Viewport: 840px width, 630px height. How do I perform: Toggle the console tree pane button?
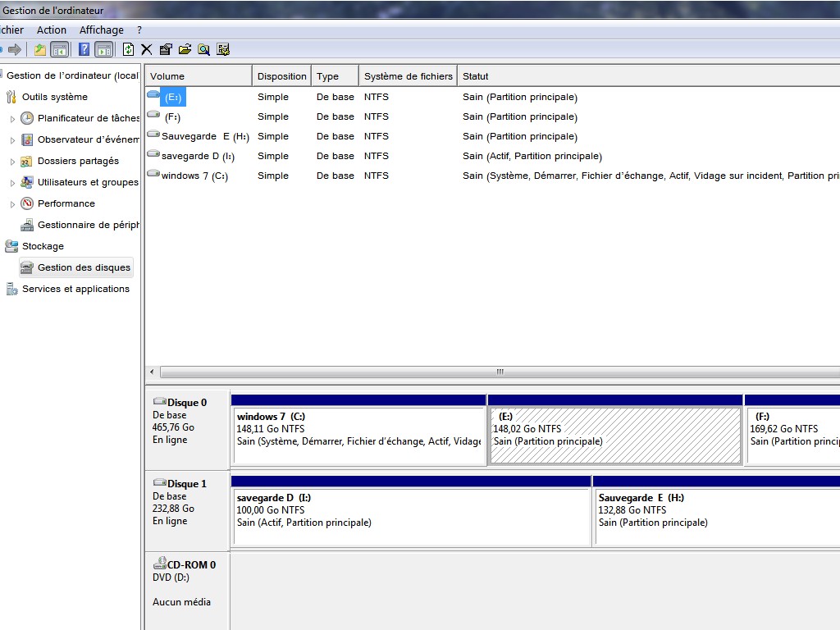(60, 49)
